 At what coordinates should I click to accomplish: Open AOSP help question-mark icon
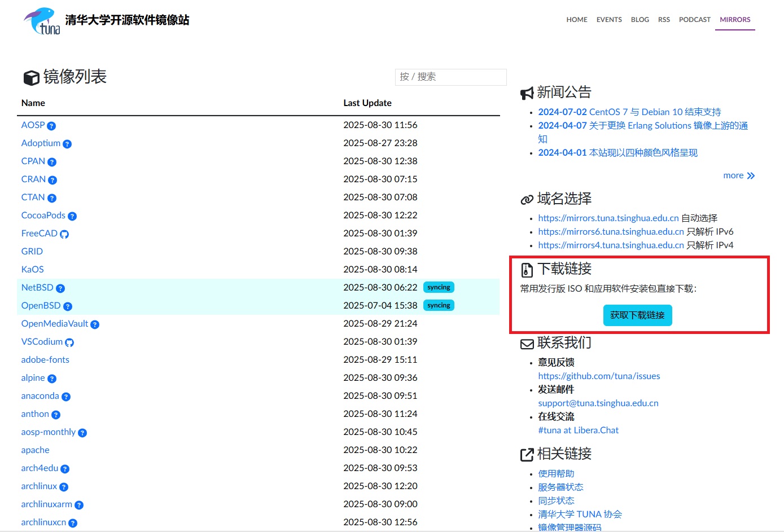click(51, 126)
